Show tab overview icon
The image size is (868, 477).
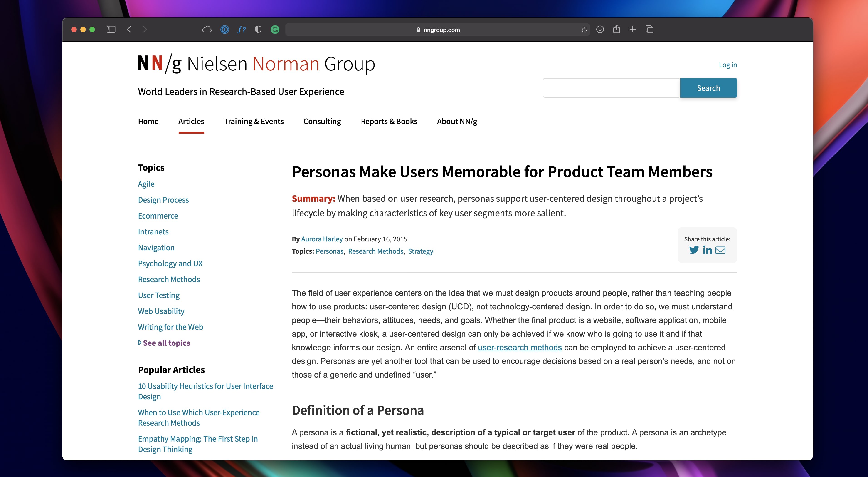[649, 29]
